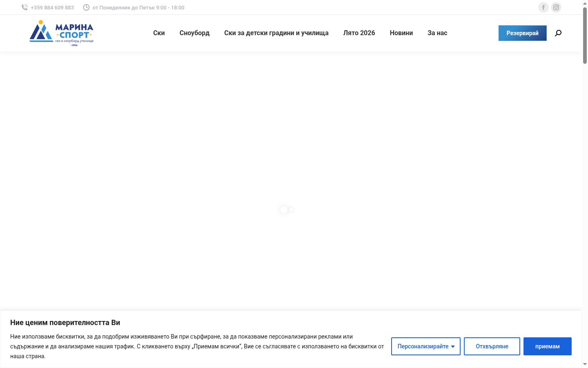The image size is (588, 368).
Task: Click the Marina Sport logo
Action: (61, 33)
